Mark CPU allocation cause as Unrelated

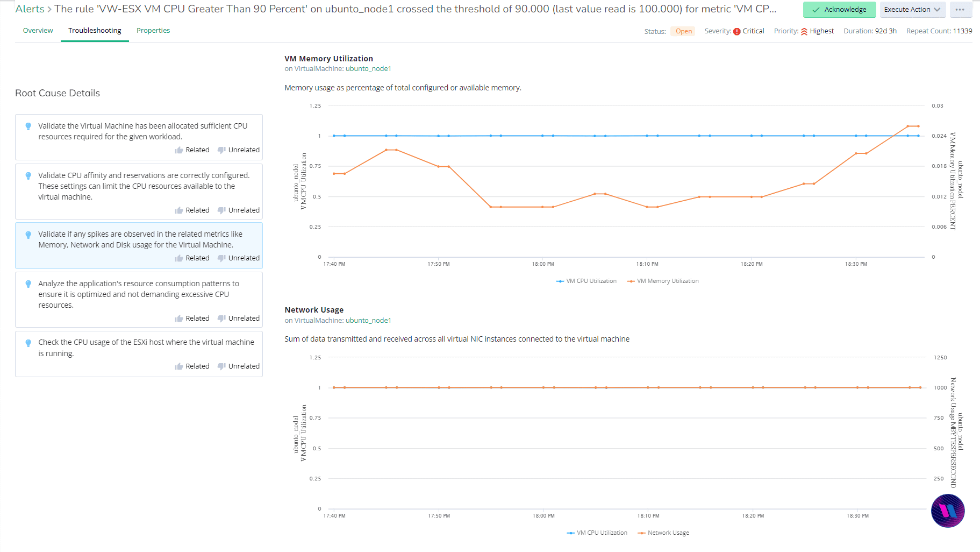(x=239, y=150)
